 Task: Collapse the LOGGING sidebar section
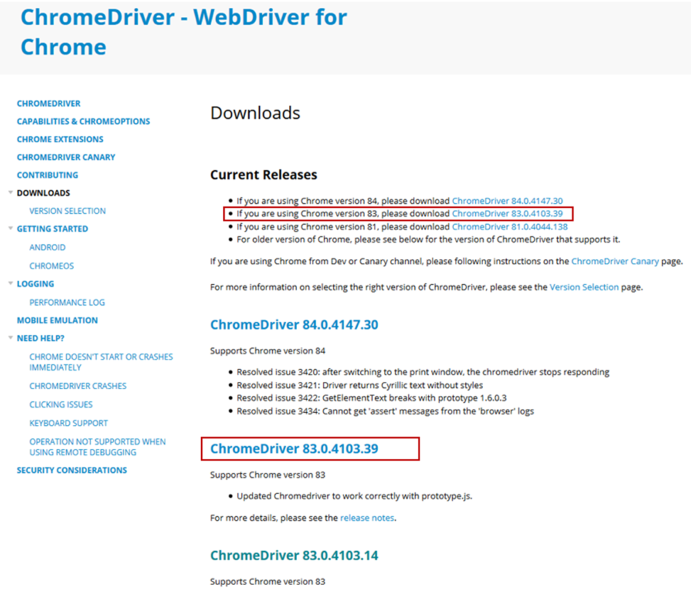[10, 283]
